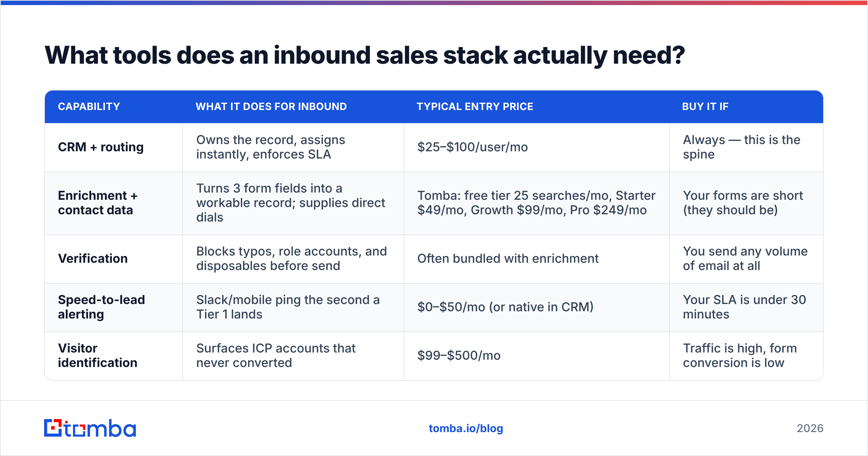Click '$0–$50/mo (or native in CRM)'

506,307
